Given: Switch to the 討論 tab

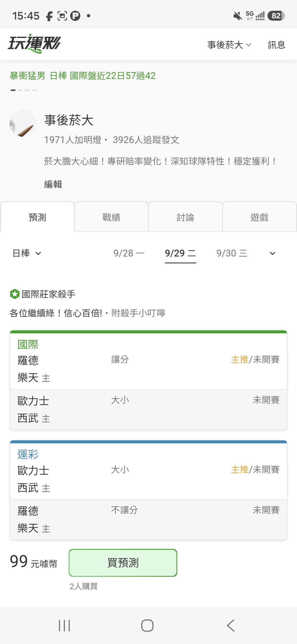Looking at the screenshot, I should [185, 217].
